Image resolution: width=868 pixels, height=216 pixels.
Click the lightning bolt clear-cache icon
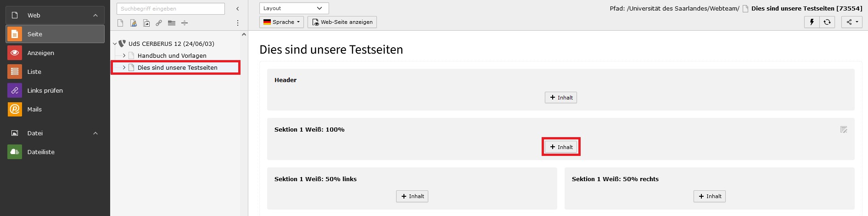812,22
